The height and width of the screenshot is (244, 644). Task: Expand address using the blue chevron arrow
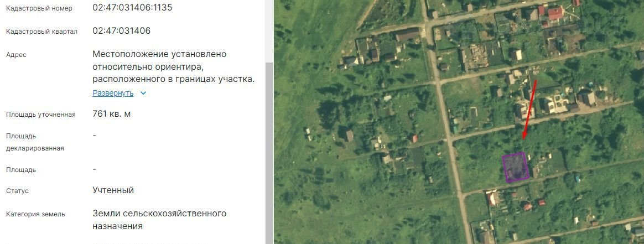(x=143, y=94)
